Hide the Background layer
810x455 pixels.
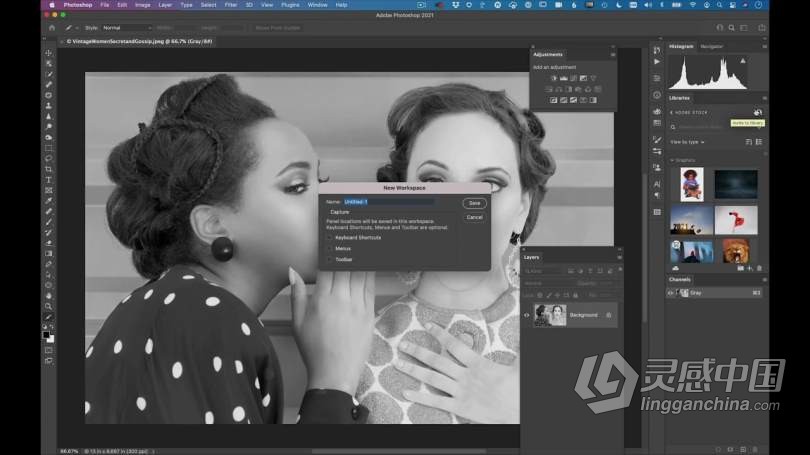click(x=526, y=315)
